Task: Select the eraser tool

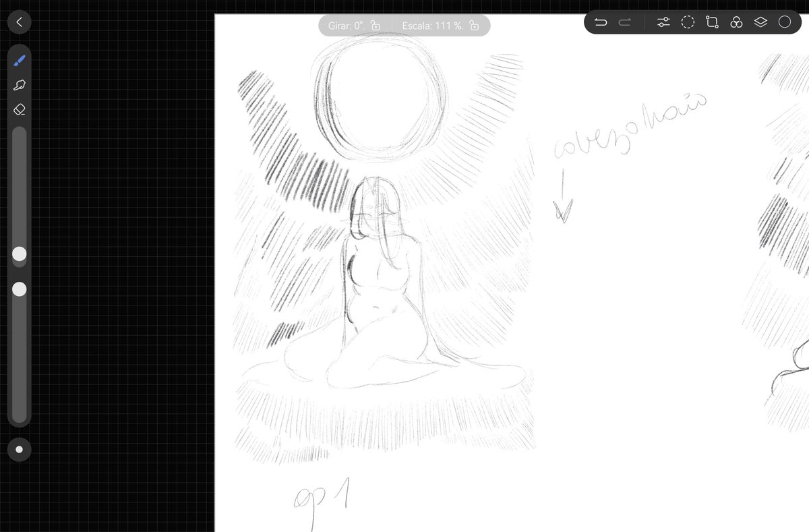Action: click(20, 109)
